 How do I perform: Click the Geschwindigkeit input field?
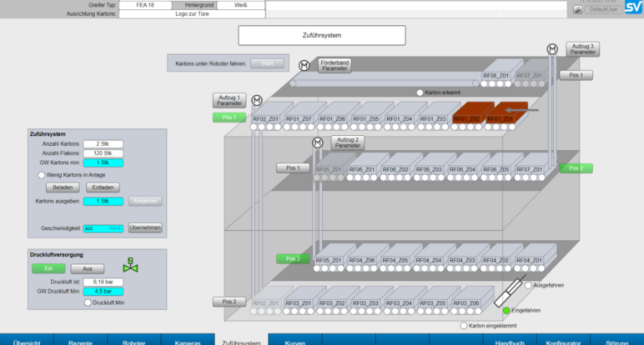(103, 227)
